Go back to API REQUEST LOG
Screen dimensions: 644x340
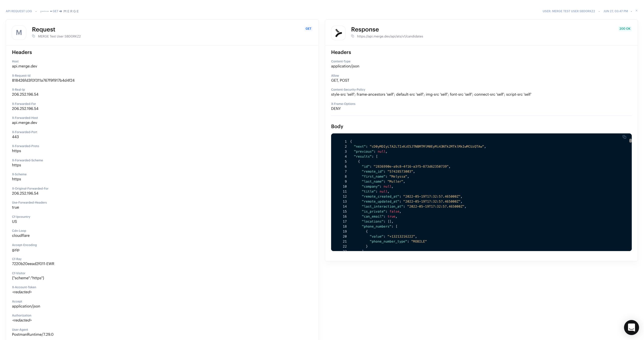tap(19, 11)
